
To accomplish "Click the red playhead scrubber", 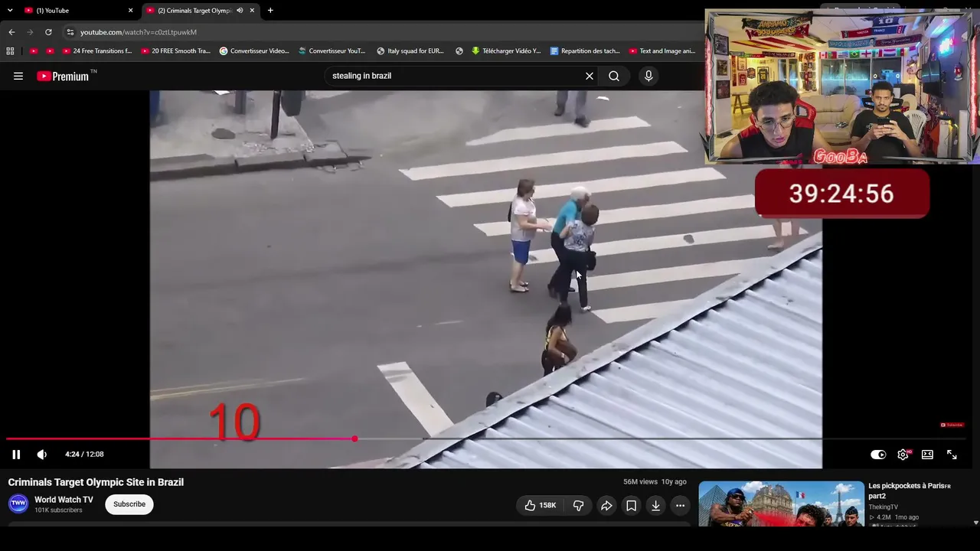I will coord(354,439).
